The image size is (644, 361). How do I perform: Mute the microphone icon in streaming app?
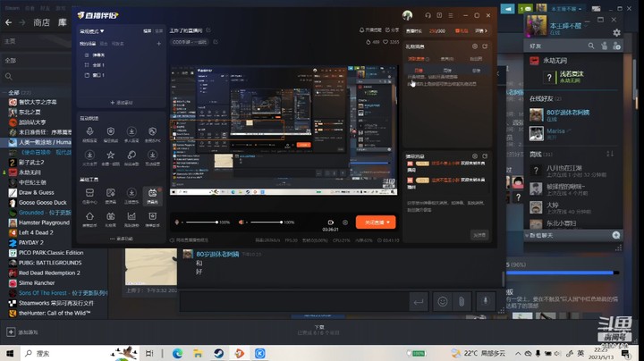click(x=177, y=222)
